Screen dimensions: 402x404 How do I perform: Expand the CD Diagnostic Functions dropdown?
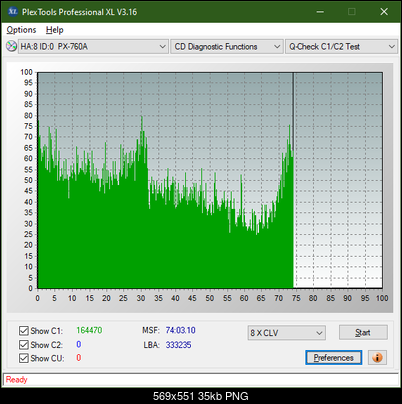point(227,47)
